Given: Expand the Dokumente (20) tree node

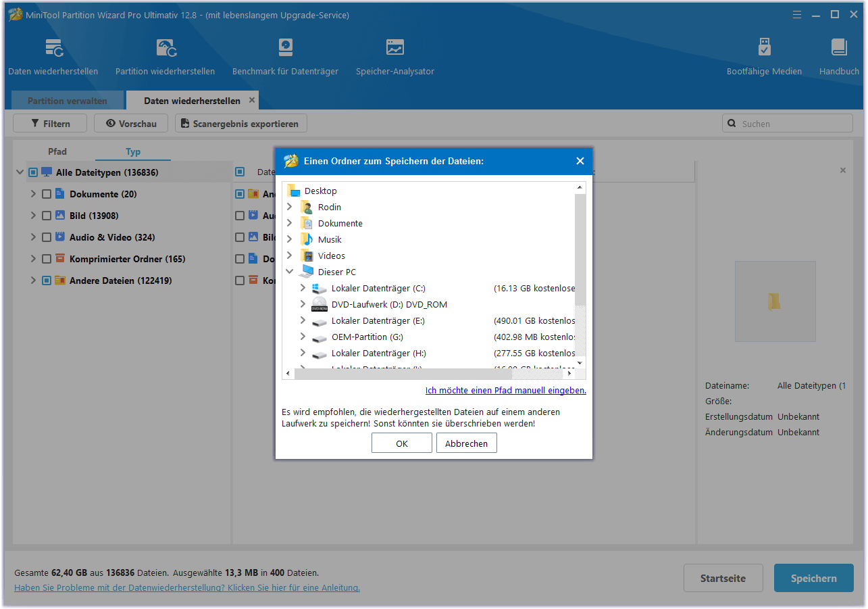Looking at the screenshot, I should [33, 194].
